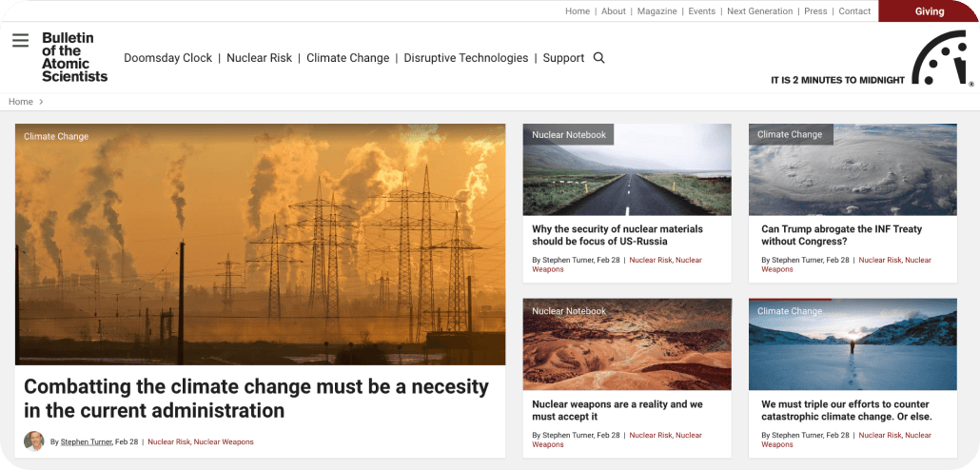This screenshot has height=470, width=980.
Task: Click Stephen Turner's author avatar
Action: pos(34,441)
